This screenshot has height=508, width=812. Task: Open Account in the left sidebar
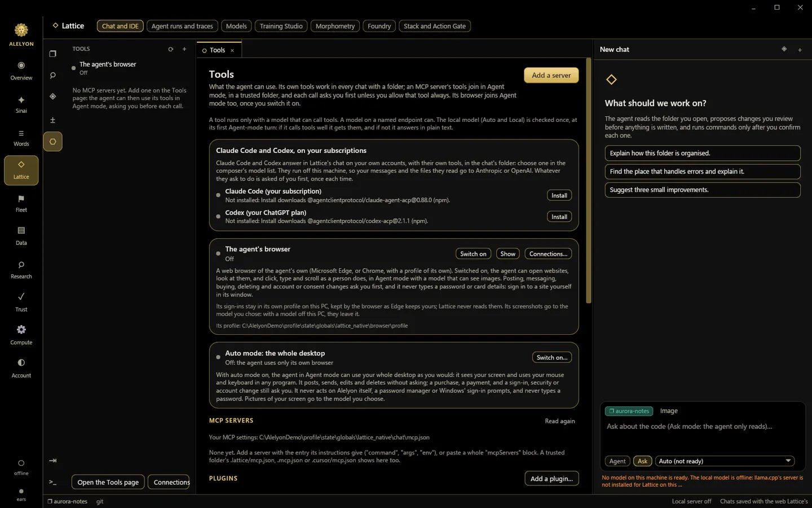click(x=21, y=369)
